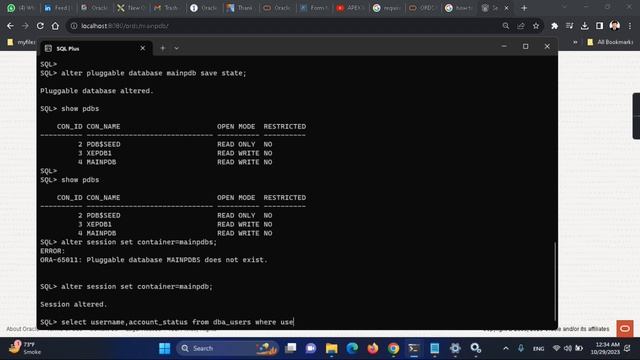Open Settings gear from taskbar

455,348
